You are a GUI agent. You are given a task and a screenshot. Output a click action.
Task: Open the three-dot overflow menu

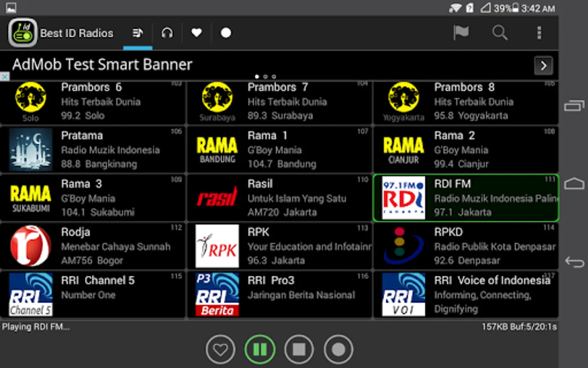[x=539, y=33]
